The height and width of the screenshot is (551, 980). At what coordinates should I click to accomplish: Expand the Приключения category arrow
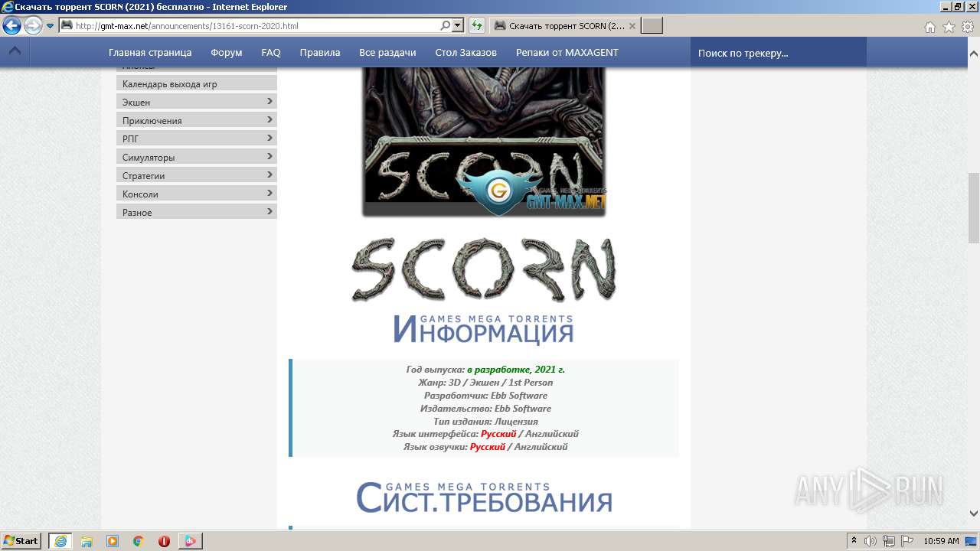[x=269, y=119]
